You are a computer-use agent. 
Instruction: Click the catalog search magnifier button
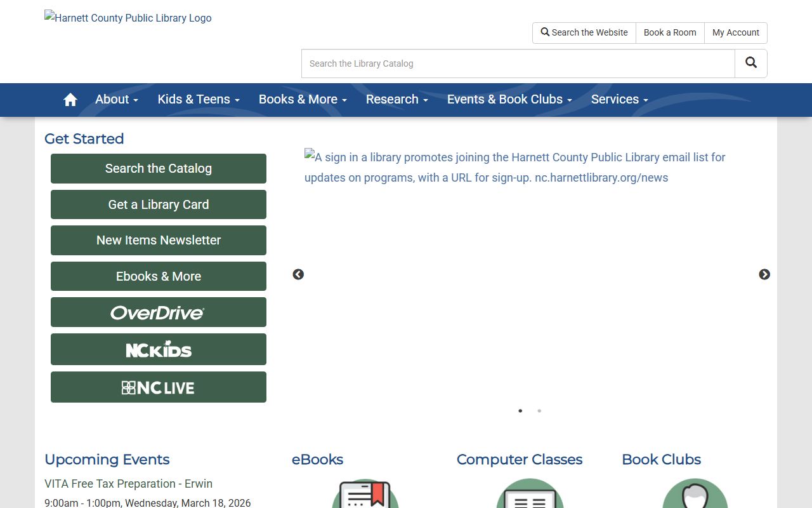(x=751, y=63)
